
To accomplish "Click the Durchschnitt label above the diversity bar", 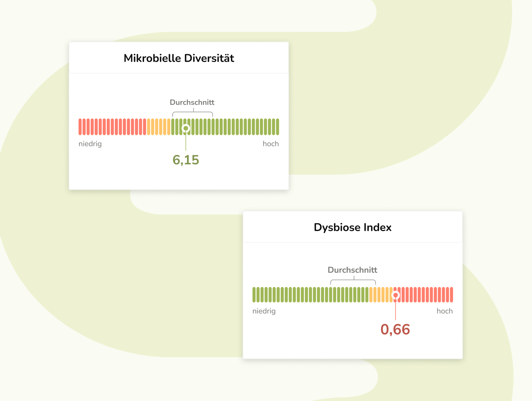I will (192, 102).
